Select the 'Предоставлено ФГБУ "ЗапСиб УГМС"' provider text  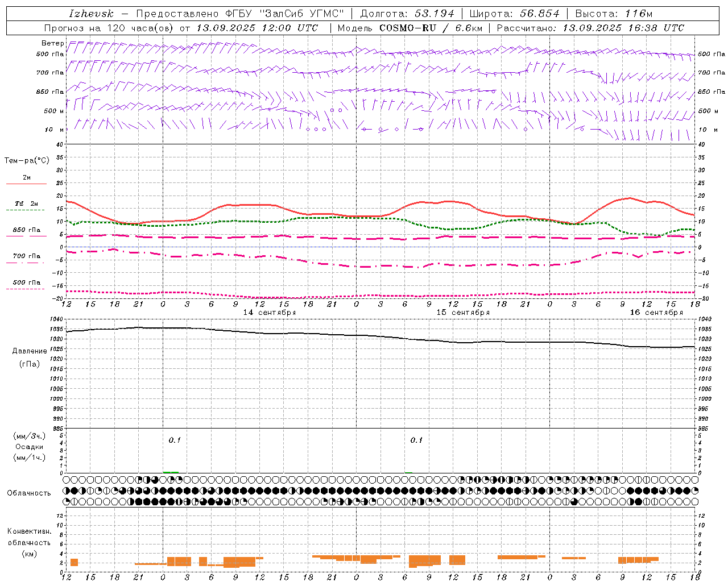click(240, 14)
